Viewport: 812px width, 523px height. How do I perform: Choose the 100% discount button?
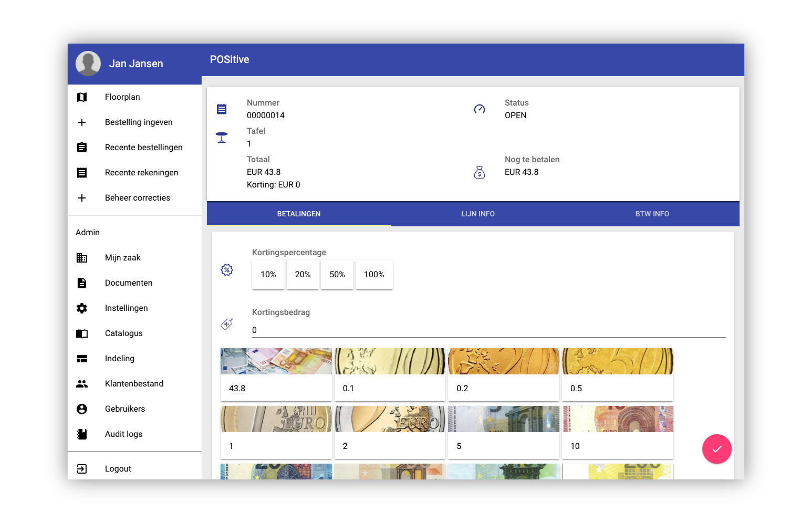[374, 275]
